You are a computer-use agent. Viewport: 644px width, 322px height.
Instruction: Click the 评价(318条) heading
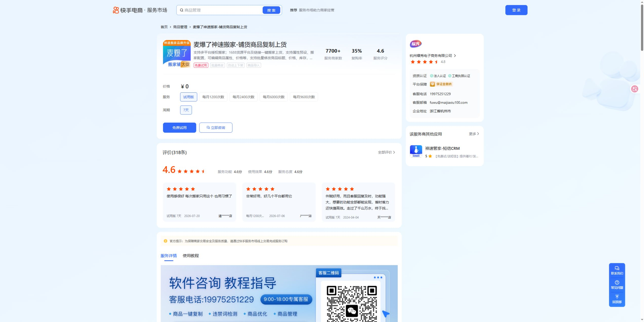(174, 152)
